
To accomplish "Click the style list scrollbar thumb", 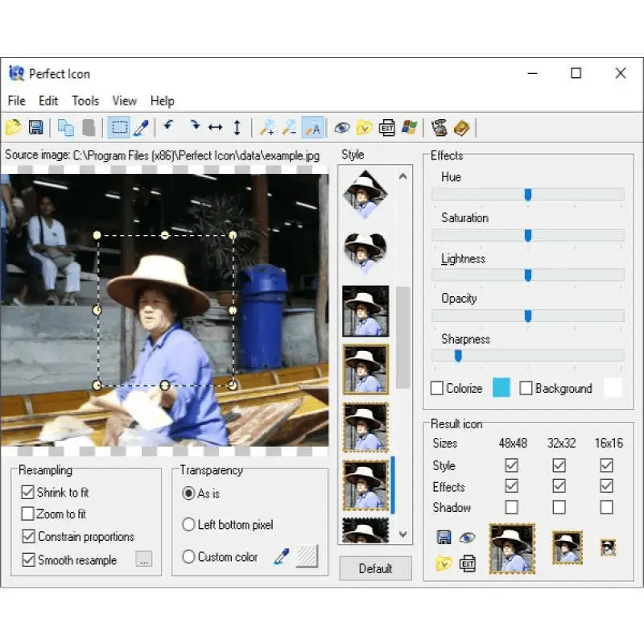I will point(403,337).
